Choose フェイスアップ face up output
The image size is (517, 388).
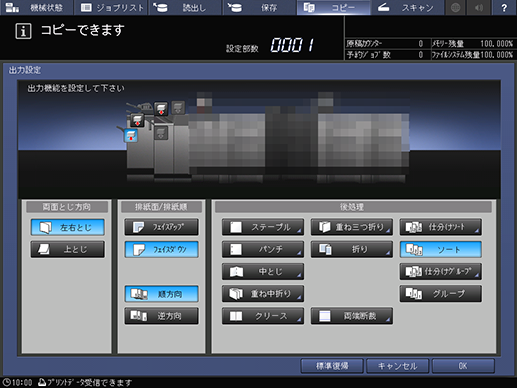[x=162, y=227]
